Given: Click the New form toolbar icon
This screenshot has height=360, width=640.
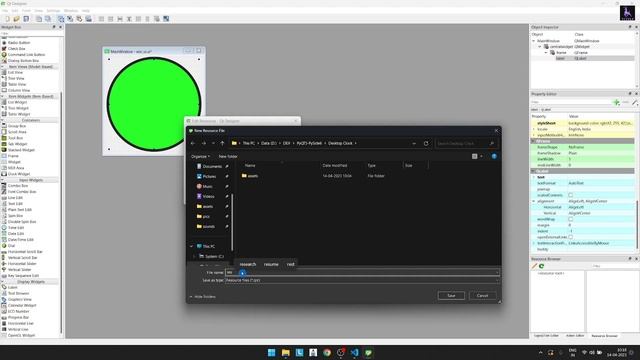Looking at the screenshot, I should point(7,19).
